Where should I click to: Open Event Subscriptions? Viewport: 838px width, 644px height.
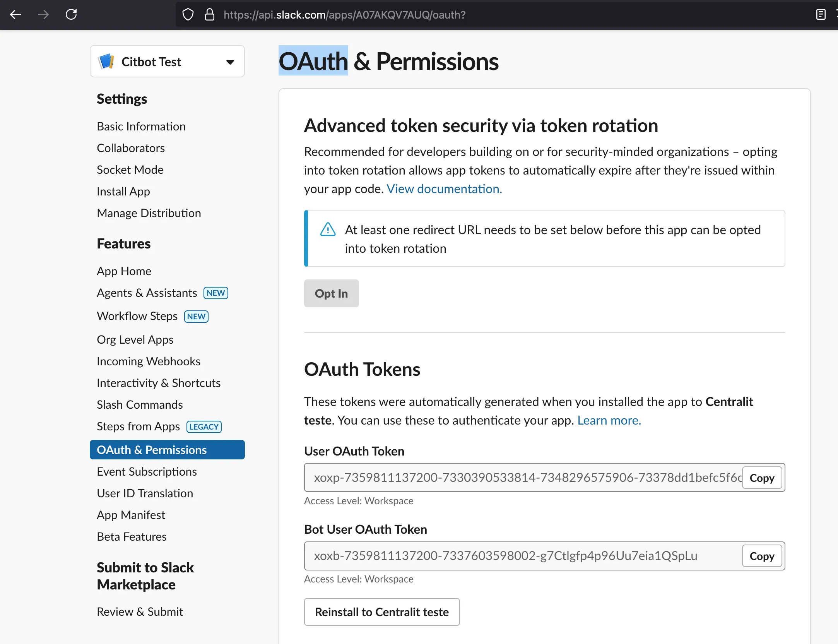click(147, 472)
